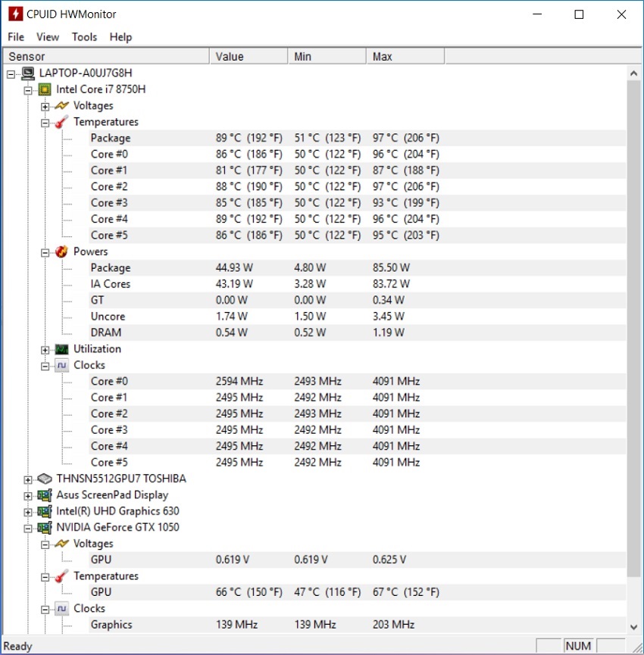Click the scrollbar down arrow

coord(633,626)
